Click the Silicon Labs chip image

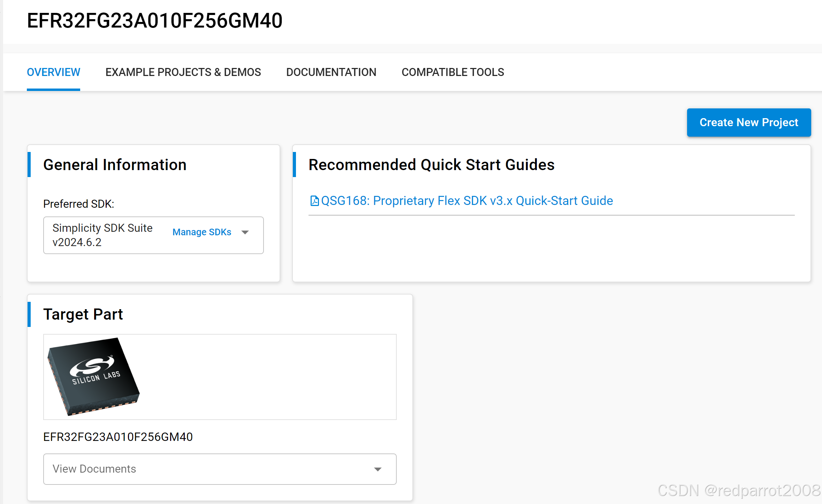tap(93, 376)
